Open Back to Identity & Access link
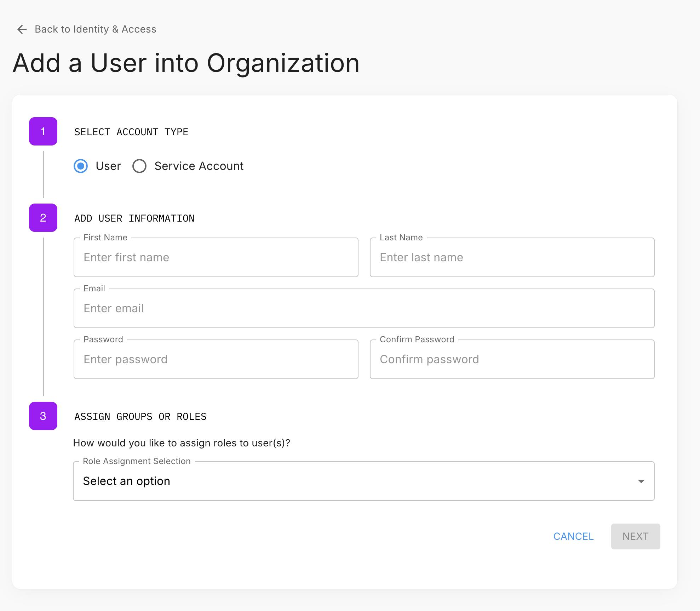This screenshot has height=611, width=700. coord(95,29)
